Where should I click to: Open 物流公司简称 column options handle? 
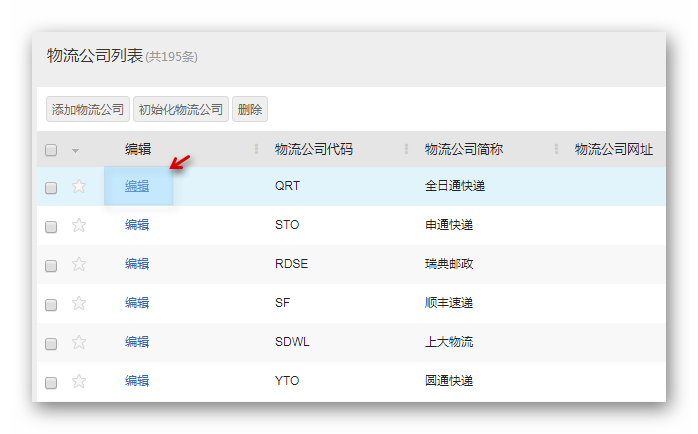point(556,149)
